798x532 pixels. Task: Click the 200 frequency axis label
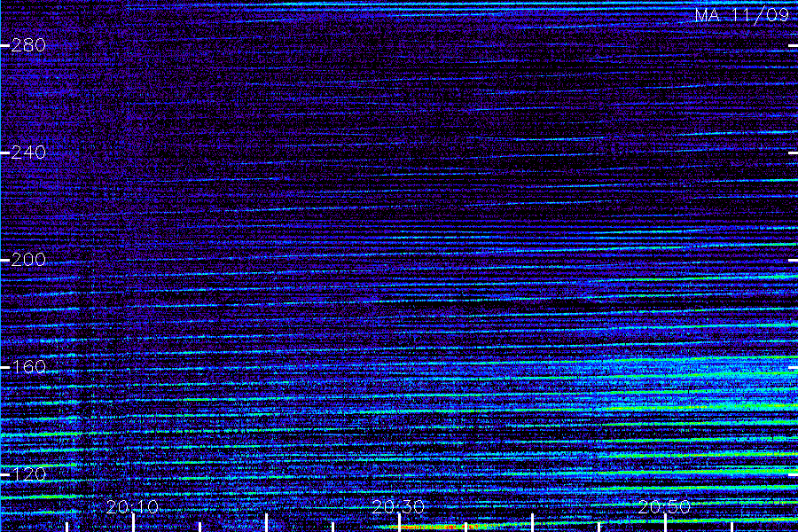(28, 260)
